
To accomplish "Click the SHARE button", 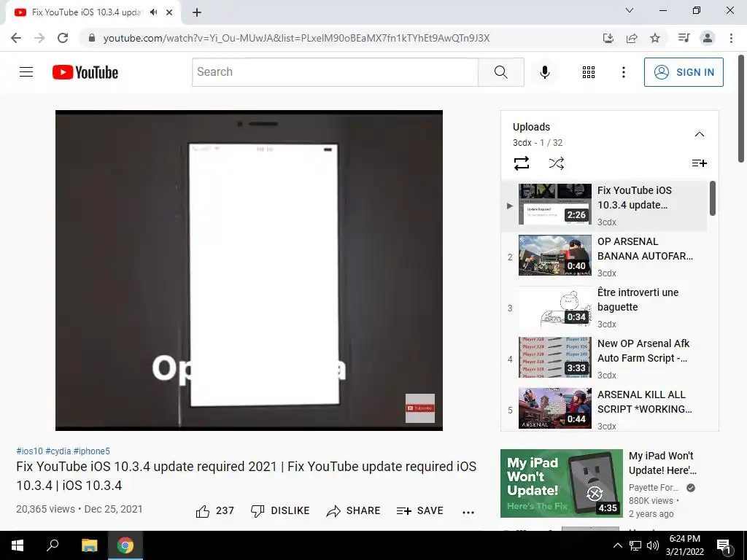I will click(x=354, y=511).
